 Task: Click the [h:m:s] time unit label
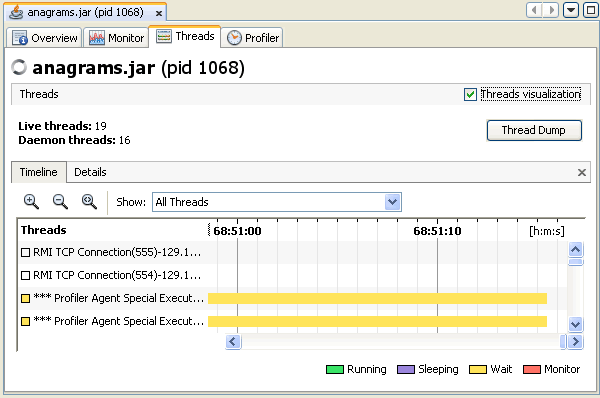click(547, 231)
